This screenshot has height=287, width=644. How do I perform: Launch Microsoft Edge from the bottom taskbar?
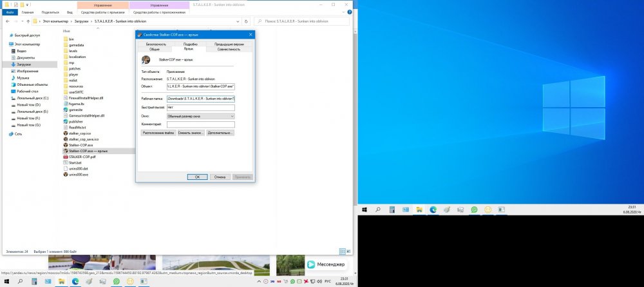74,282
